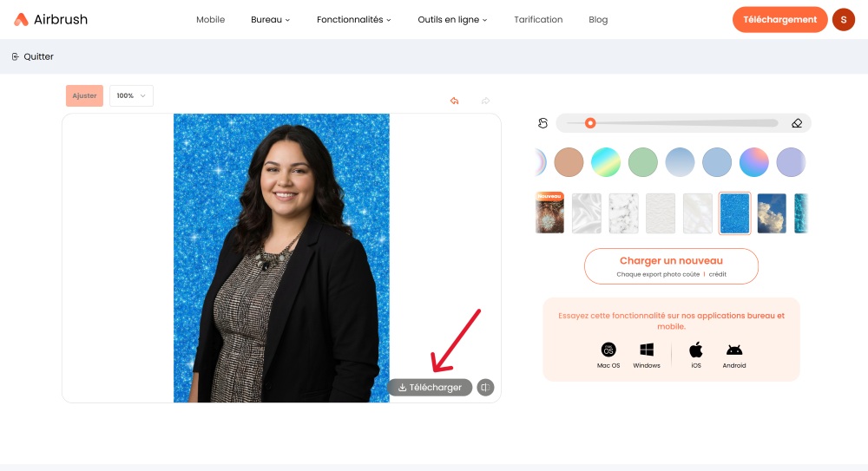This screenshot has width=868, height=471.
Task: Toggle the before/after compare view
Action: point(485,388)
